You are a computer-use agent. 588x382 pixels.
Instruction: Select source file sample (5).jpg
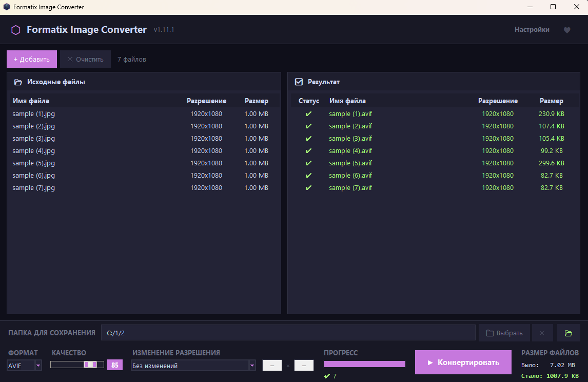click(x=144, y=163)
